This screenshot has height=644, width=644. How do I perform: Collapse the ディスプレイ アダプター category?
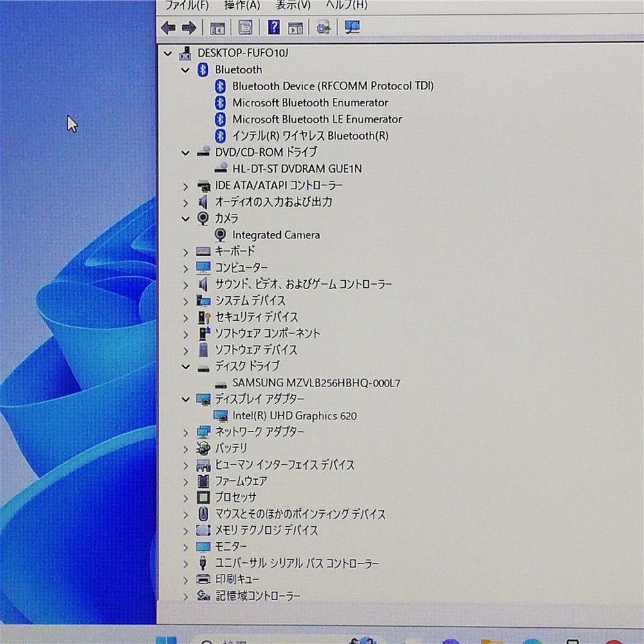click(x=185, y=399)
